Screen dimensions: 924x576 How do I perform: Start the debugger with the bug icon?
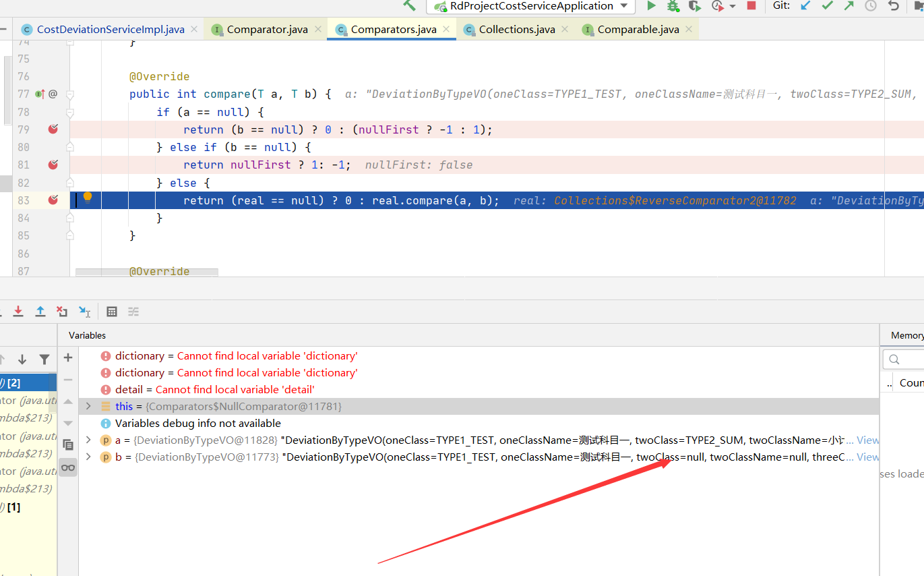(x=672, y=6)
